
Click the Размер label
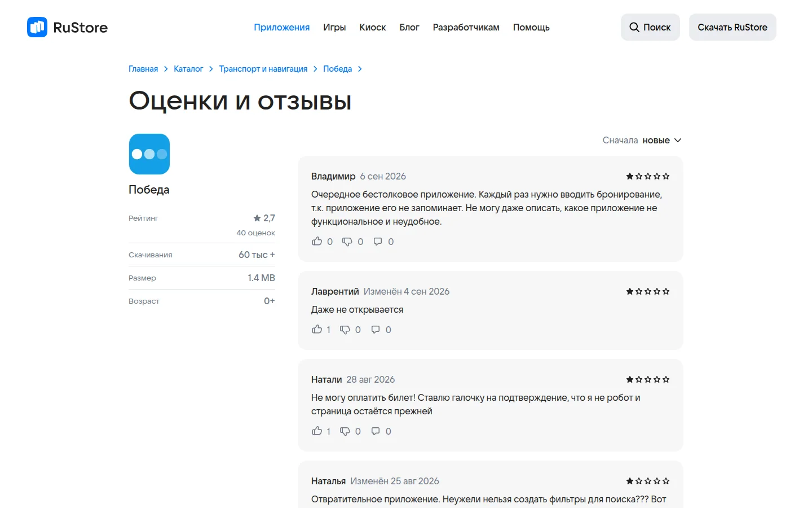click(142, 278)
